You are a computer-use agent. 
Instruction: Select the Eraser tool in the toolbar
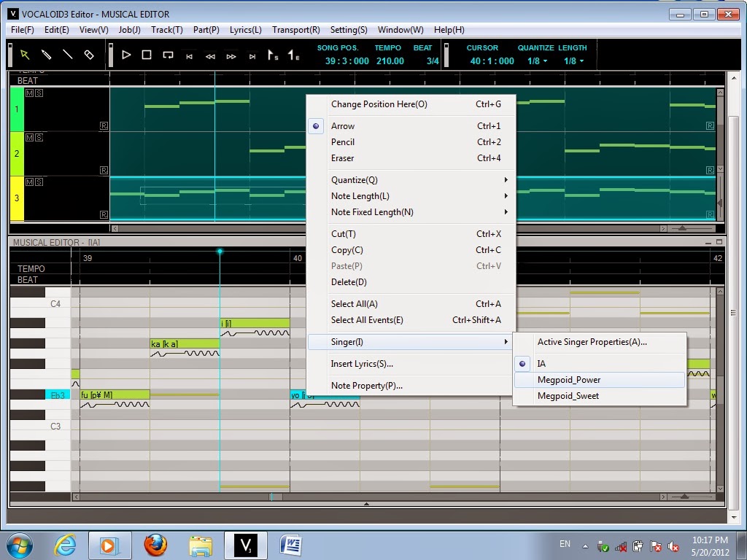tap(89, 53)
